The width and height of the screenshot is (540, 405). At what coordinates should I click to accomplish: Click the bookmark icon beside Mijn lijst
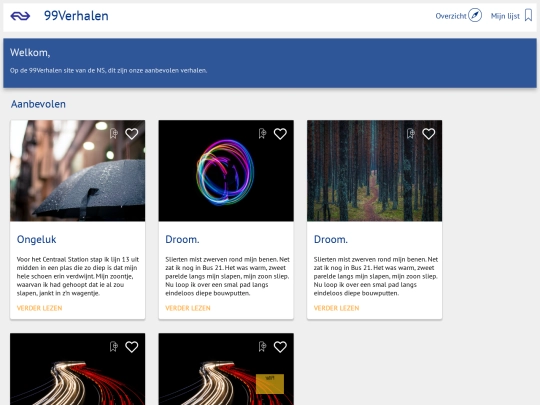[528, 15]
